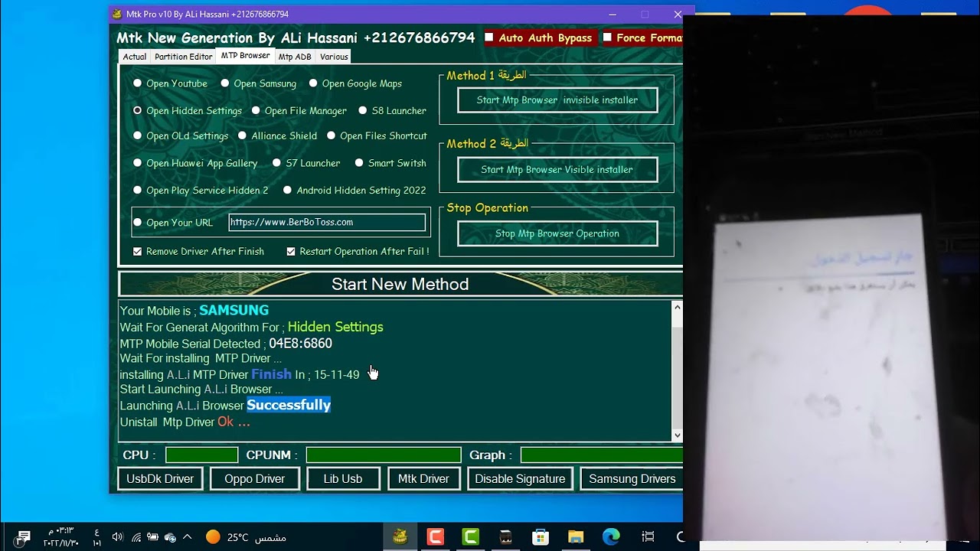Screen dimensions: 980x551
Task: Enable the Auto Auth Bypass checkbox
Action: (x=490, y=37)
